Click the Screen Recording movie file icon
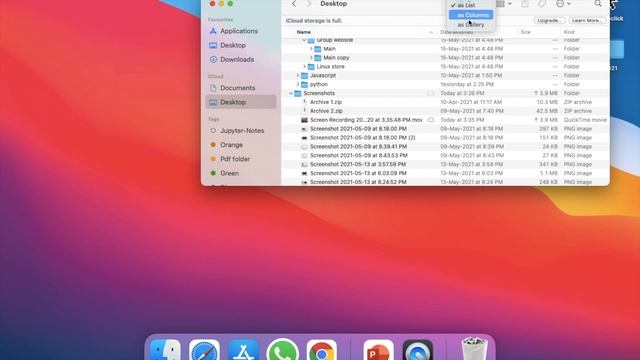Image resolution: width=640 pixels, height=360 pixels. click(x=304, y=120)
